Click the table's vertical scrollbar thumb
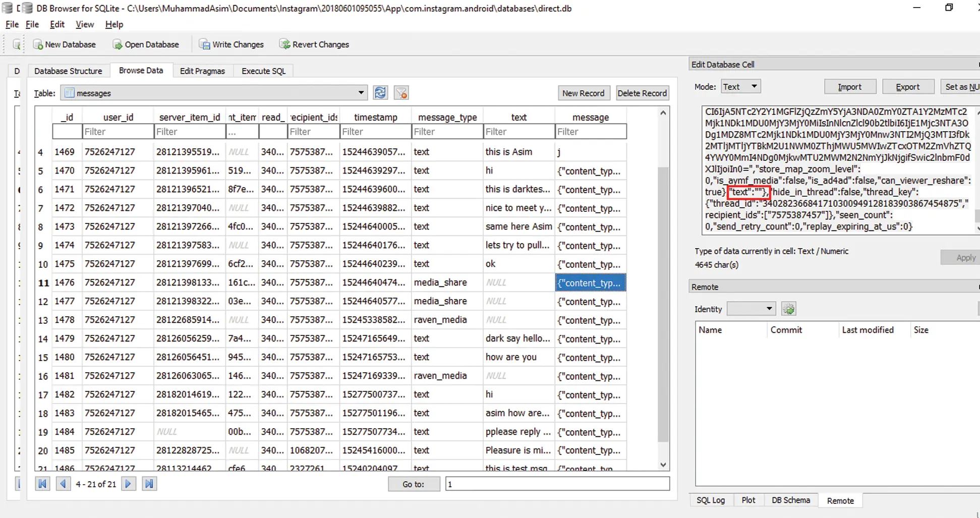980x518 pixels. tap(663, 304)
